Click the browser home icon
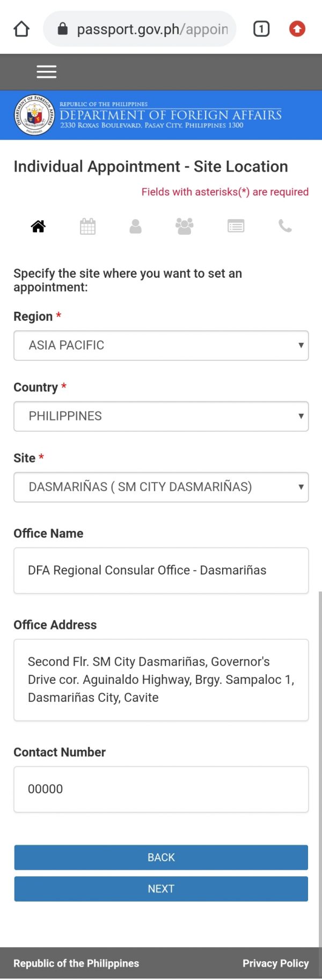Screen dimensions: 322x980 pos(21,29)
